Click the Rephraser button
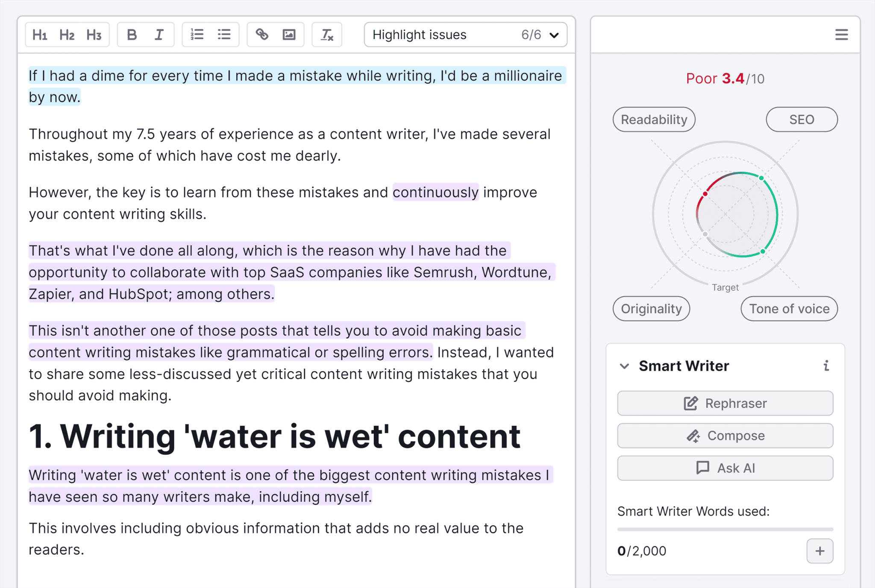Image resolution: width=875 pixels, height=588 pixels. pyautogui.click(x=725, y=403)
